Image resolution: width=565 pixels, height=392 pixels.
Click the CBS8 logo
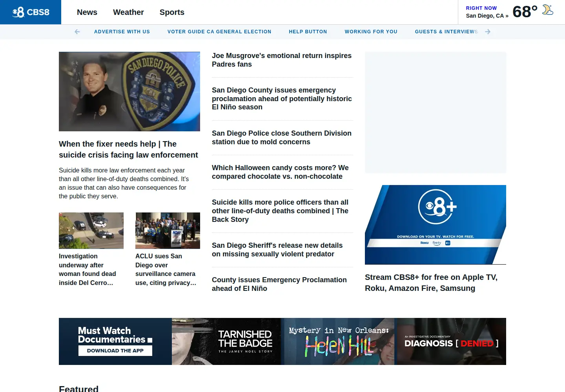pos(31,12)
